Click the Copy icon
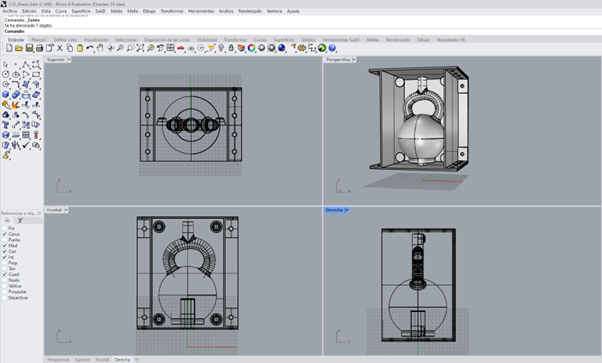 coord(69,48)
